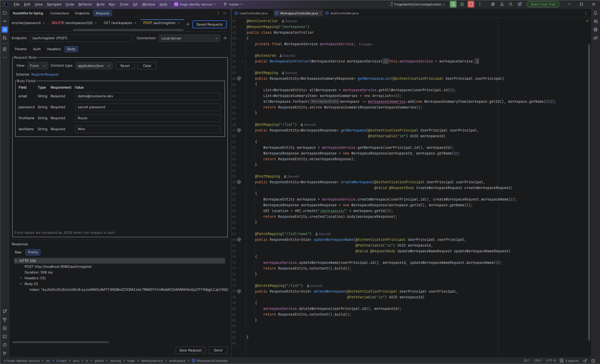The image size is (600, 364).
Task: Open the Pull Requests tool window icon
Action: tap(4, 38)
